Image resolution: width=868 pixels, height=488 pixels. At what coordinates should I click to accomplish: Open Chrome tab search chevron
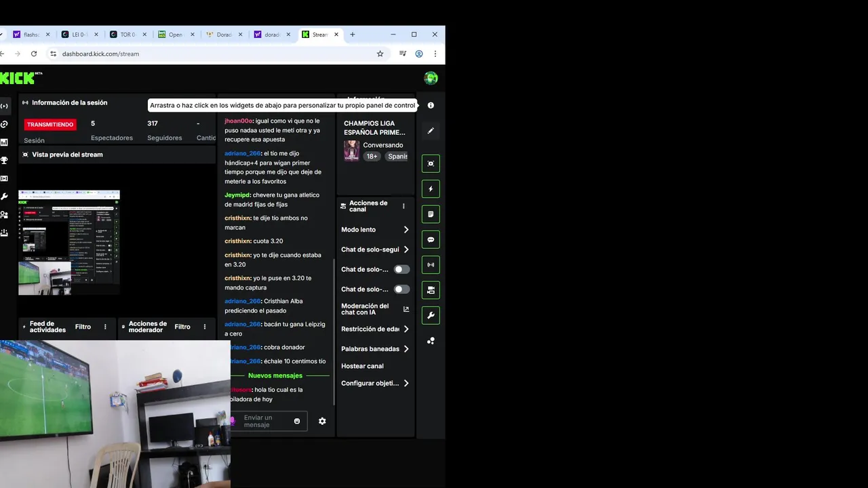pyautogui.click(x=2, y=35)
